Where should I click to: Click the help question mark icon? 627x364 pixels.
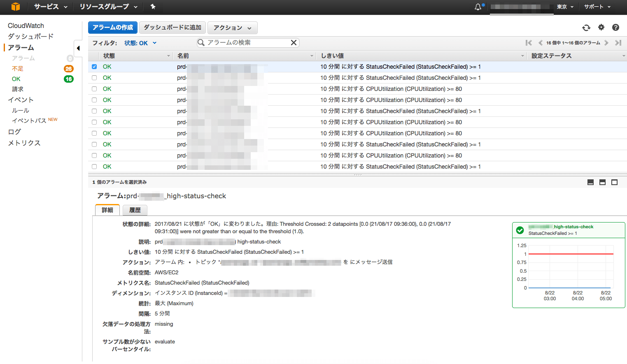pyautogui.click(x=615, y=28)
